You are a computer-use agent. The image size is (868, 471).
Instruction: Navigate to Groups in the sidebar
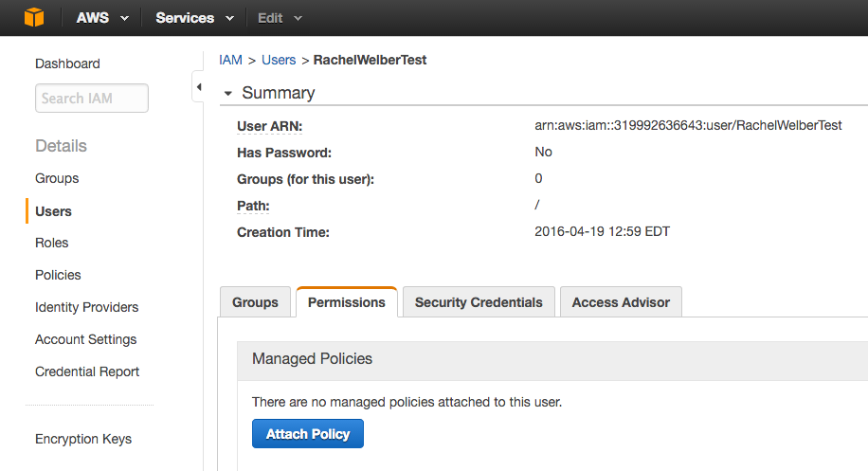click(x=57, y=178)
